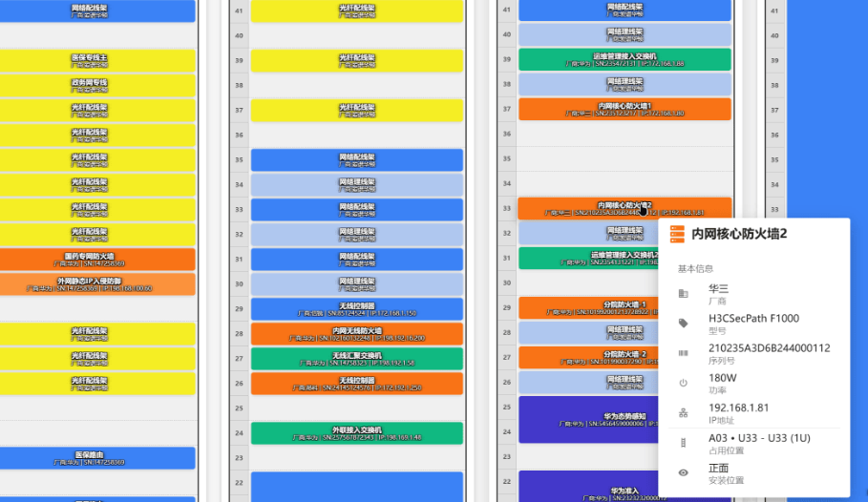Image resolution: width=868 pixels, height=502 pixels.
Task: Click U40 row number in the rightmost rack
Action: click(x=775, y=35)
